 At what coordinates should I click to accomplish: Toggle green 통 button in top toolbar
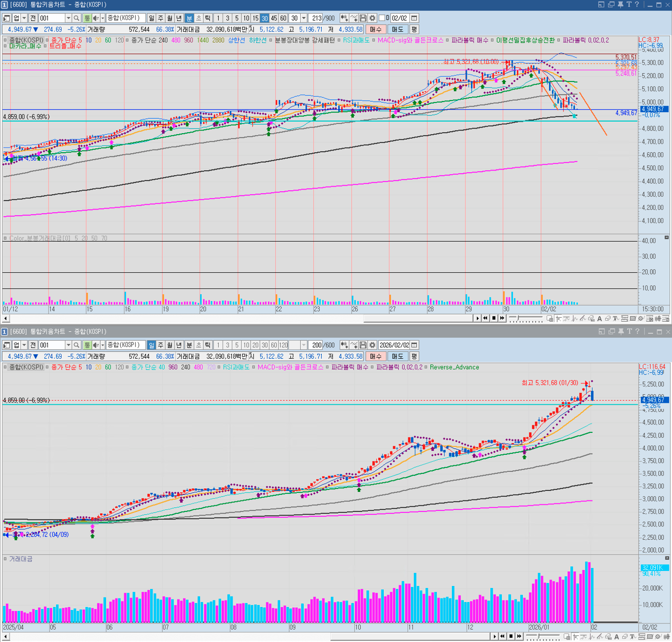(87, 18)
